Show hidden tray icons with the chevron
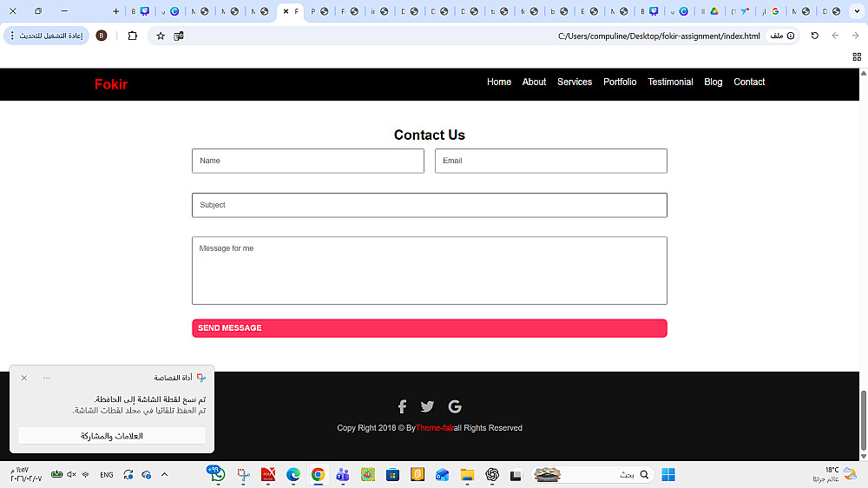The height and width of the screenshot is (488, 868). pyautogui.click(x=164, y=475)
